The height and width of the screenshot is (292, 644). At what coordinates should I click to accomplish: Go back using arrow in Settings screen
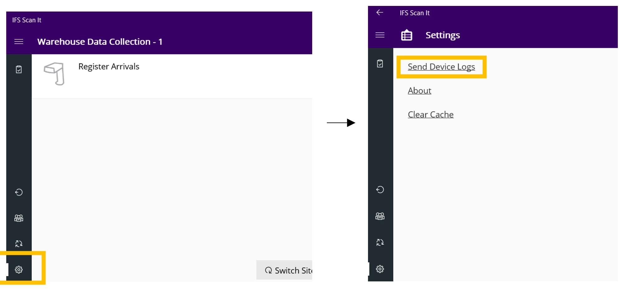(x=380, y=12)
